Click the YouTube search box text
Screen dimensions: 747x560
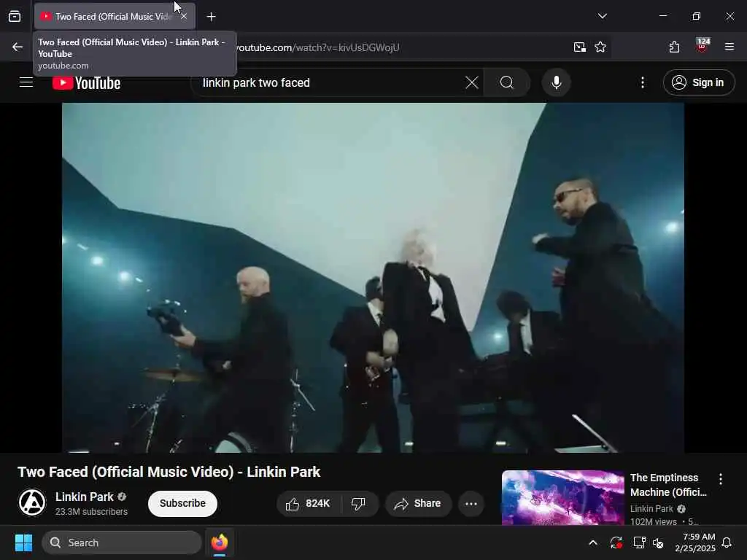[x=256, y=83]
